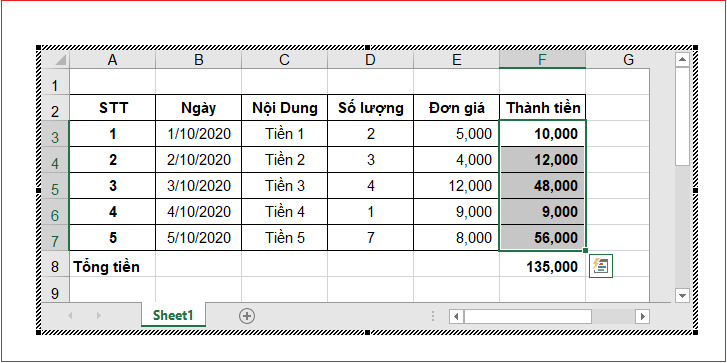The width and height of the screenshot is (727, 363).
Task: Click the date cell 4/10/2020
Action: (198, 212)
